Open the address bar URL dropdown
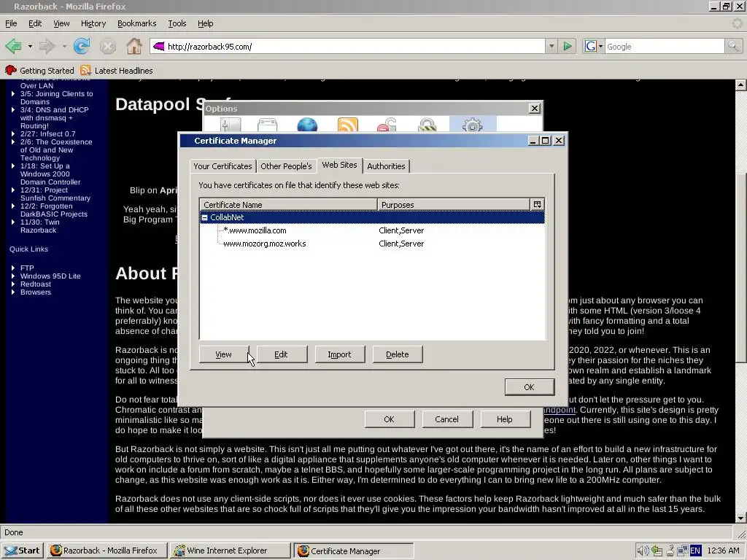This screenshot has width=747, height=560. [x=551, y=46]
